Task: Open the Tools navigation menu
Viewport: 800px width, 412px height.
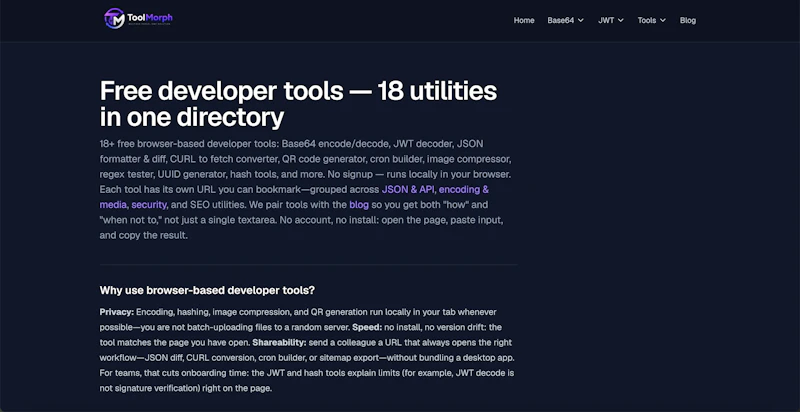Action: (x=652, y=20)
